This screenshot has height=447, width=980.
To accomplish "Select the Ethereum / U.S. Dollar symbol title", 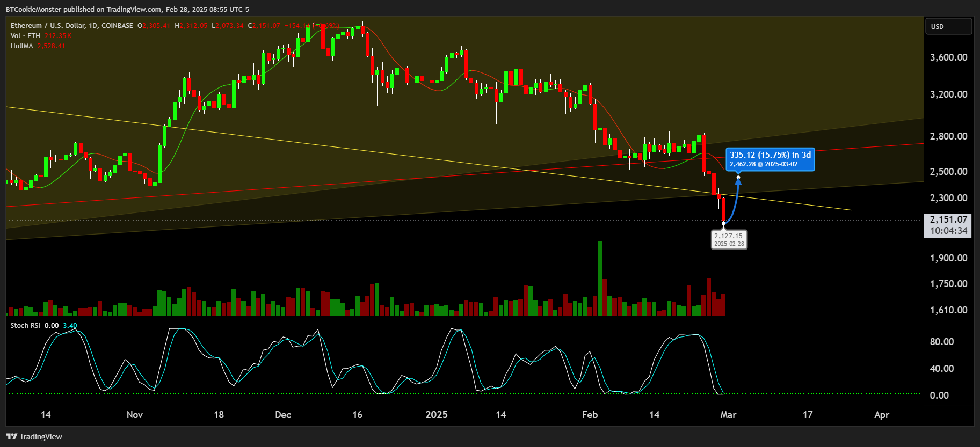I will coord(72,26).
